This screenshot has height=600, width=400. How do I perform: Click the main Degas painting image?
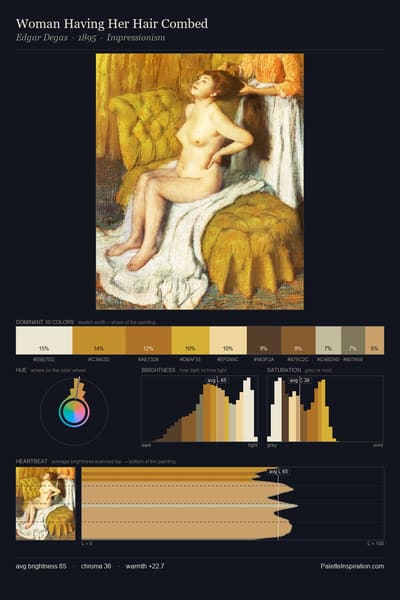pos(200,181)
